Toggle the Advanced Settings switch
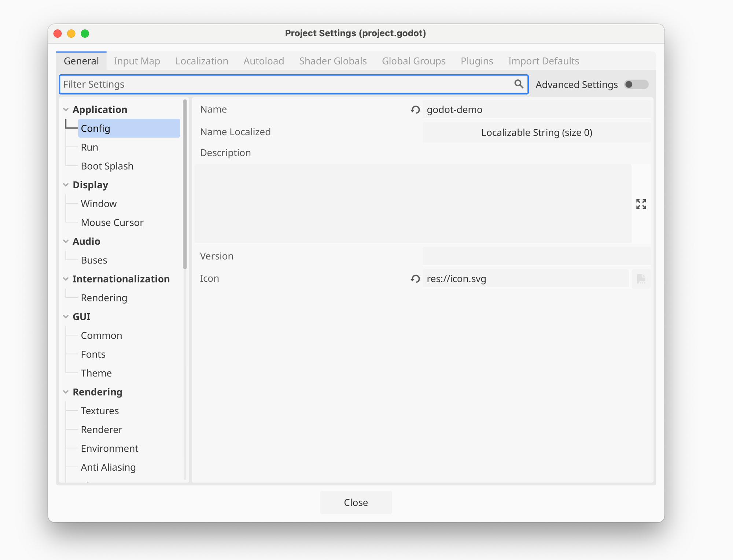The width and height of the screenshot is (733, 560). click(x=636, y=85)
